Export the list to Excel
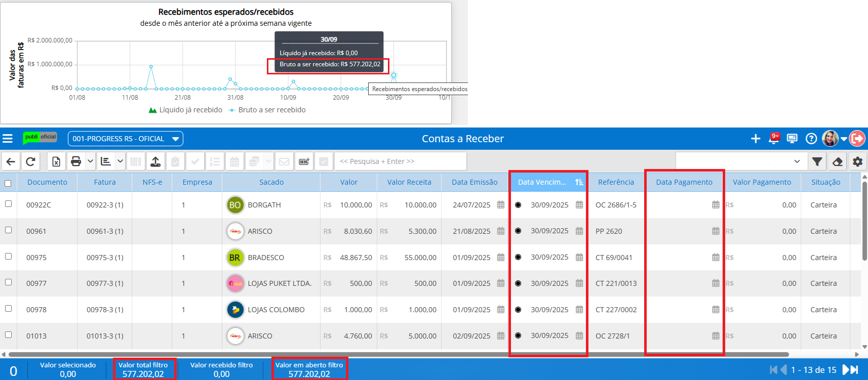 tap(56, 161)
